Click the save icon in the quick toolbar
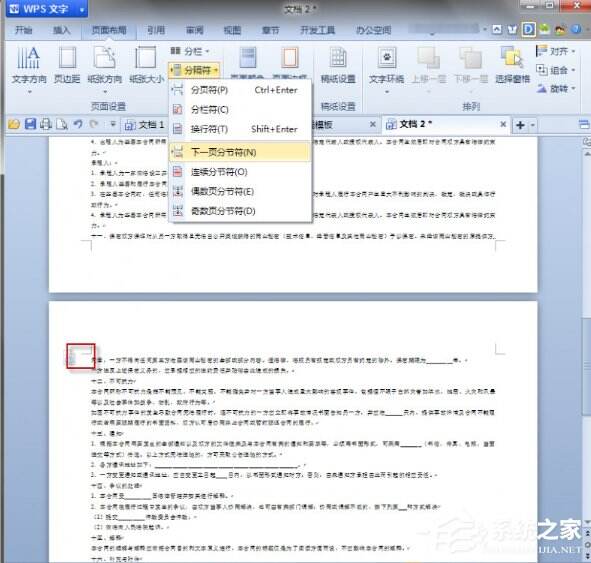The width and height of the screenshot is (591, 563). pyautogui.click(x=30, y=124)
